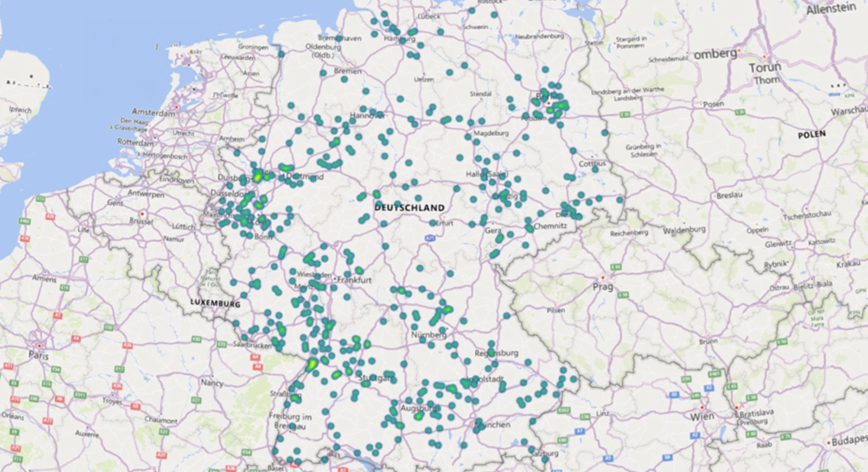The height and width of the screenshot is (472, 868).
Task: Click the POLEN country label
Action: pyautogui.click(x=811, y=135)
